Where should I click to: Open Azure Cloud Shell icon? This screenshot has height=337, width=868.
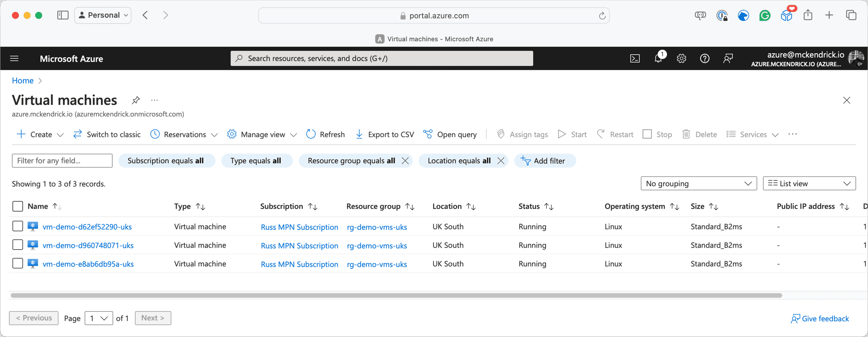point(635,58)
